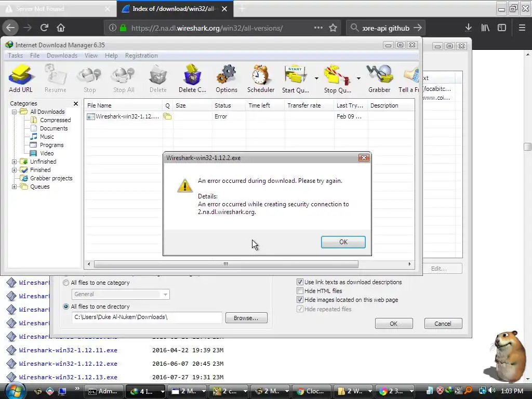Enable Hide HTML files checkbox
Image resolution: width=532 pixels, height=399 pixels.
point(300,291)
